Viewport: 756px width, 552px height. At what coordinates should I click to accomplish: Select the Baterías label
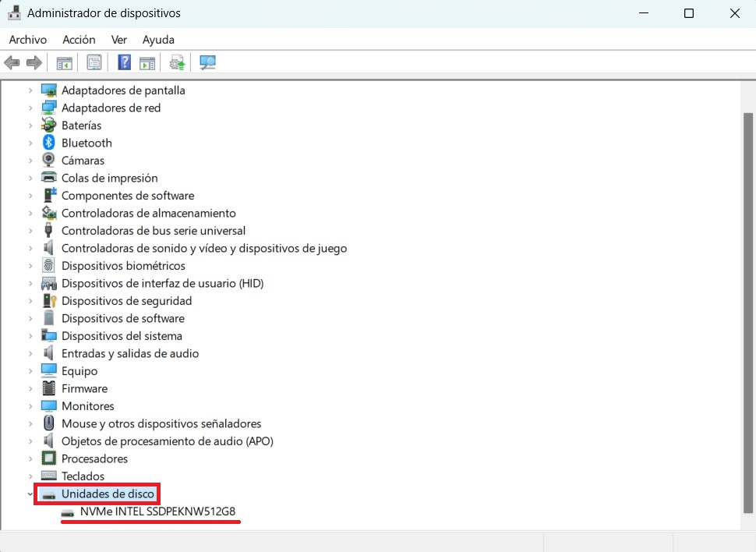click(x=82, y=126)
